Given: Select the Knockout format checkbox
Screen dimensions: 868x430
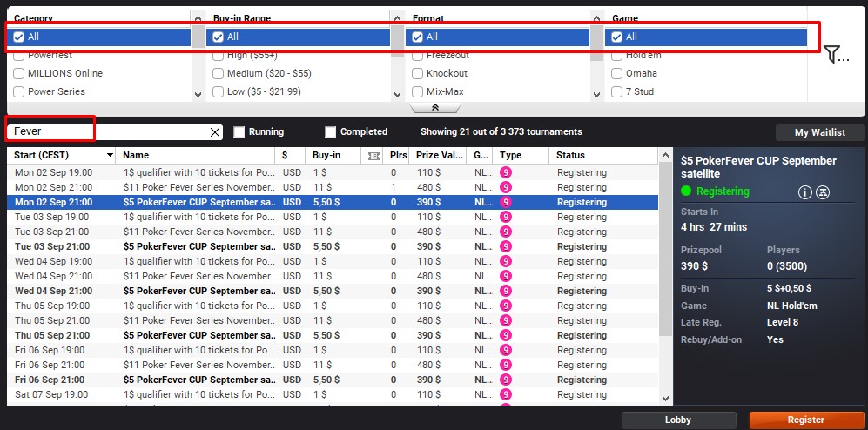Looking at the screenshot, I should pyautogui.click(x=418, y=73).
